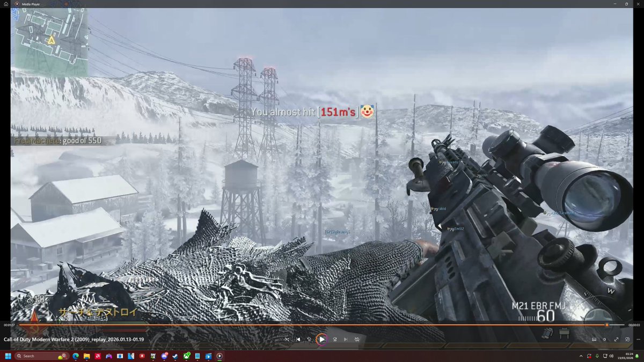
Task: Switch to Media Player taskbar icon
Action: pos(219,356)
